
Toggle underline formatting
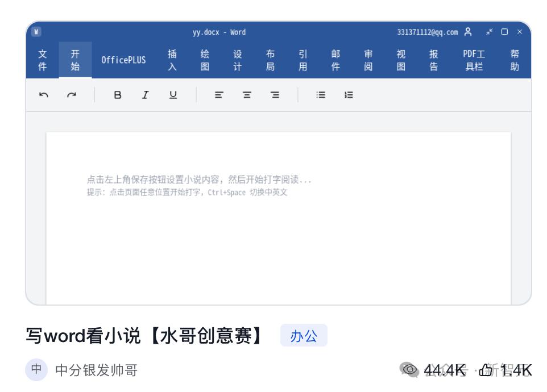(x=173, y=95)
